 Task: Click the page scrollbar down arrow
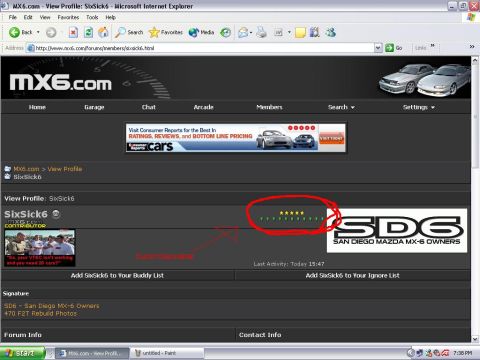tap(475, 339)
